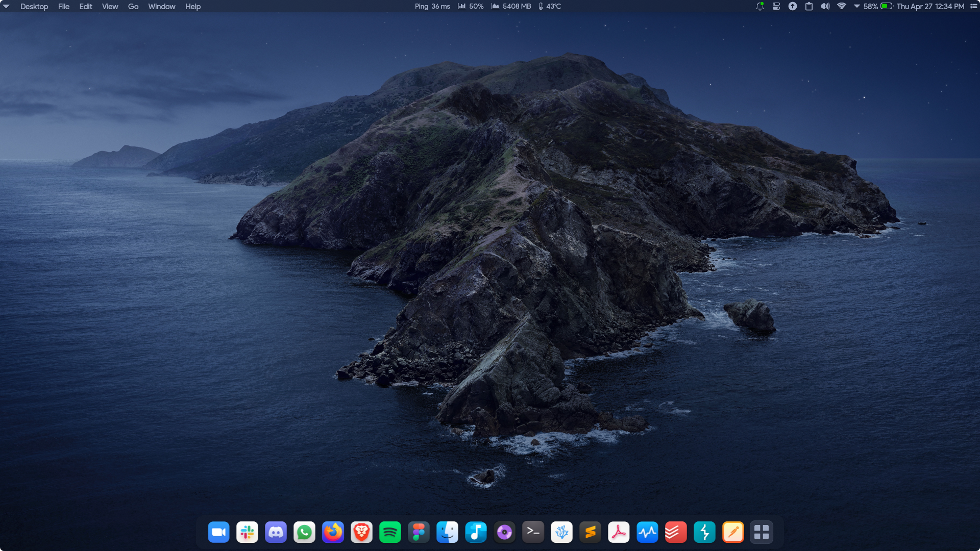Click the Ping 36 ms indicator
The image size is (980, 551).
click(x=432, y=7)
